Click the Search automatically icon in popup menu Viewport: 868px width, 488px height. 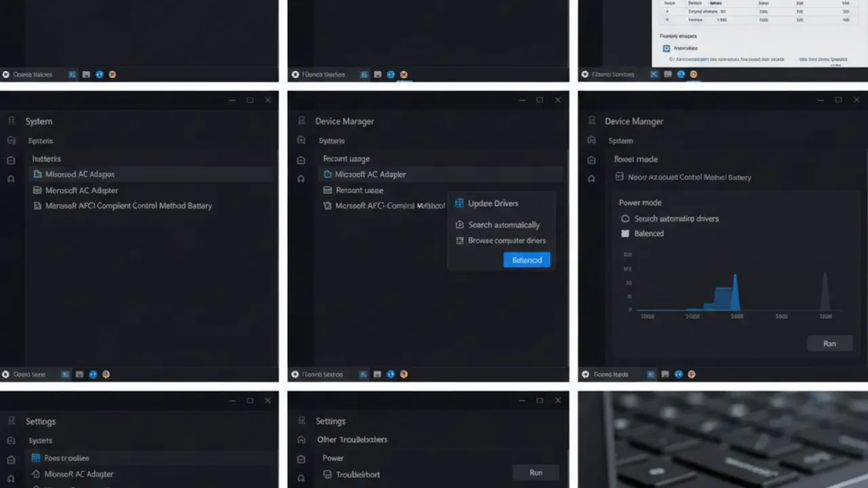pyautogui.click(x=460, y=224)
